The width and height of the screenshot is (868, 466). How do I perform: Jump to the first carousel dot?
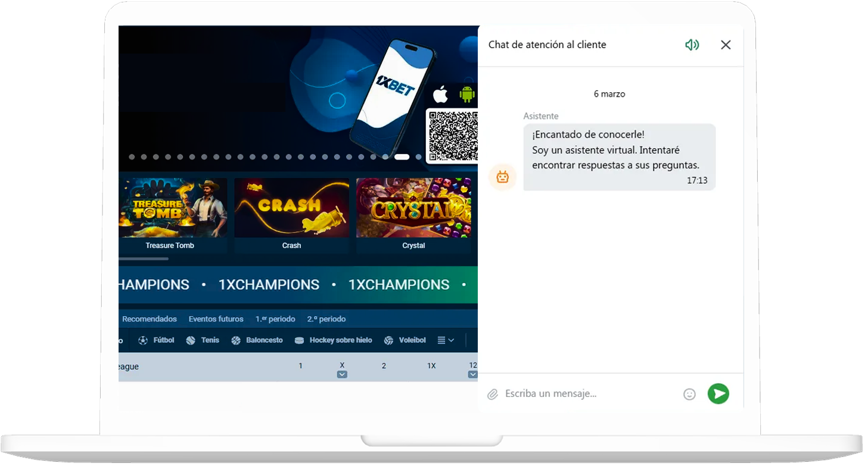(132, 157)
